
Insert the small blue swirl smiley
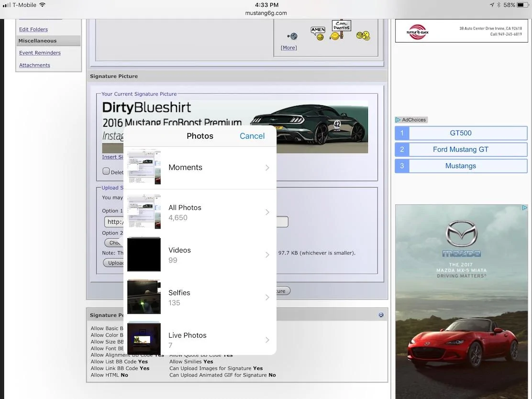click(292, 36)
